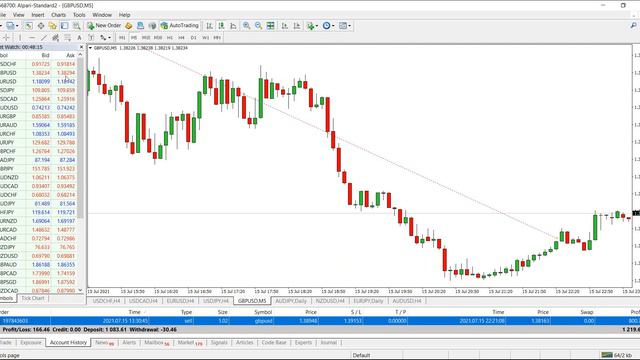Viewport: 640px width, 360px height.
Task: Toggle the Data Window crosshair icon
Action: coord(41,26)
